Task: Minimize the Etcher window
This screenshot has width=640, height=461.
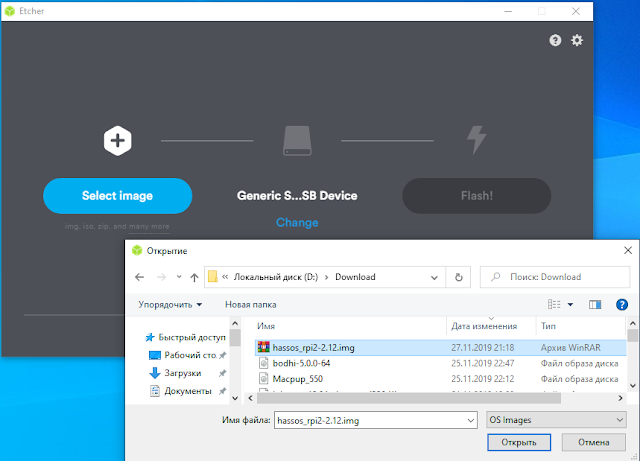Action: pos(508,11)
